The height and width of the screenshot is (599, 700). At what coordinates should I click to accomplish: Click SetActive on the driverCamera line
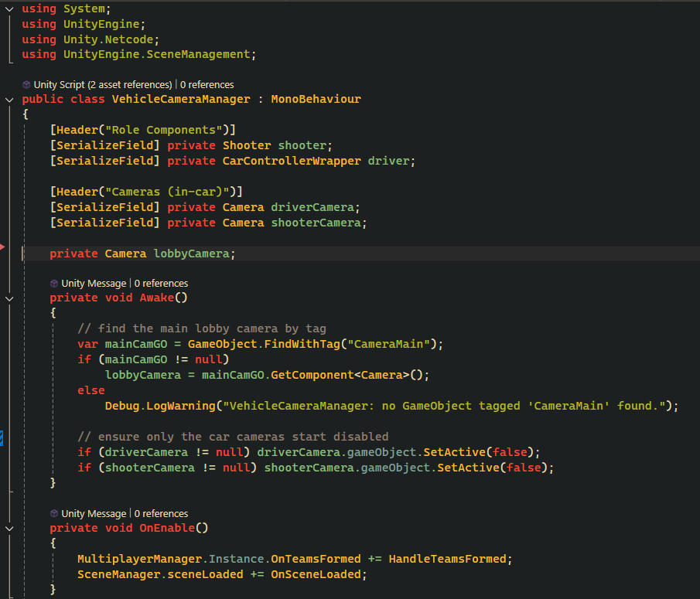click(x=454, y=452)
